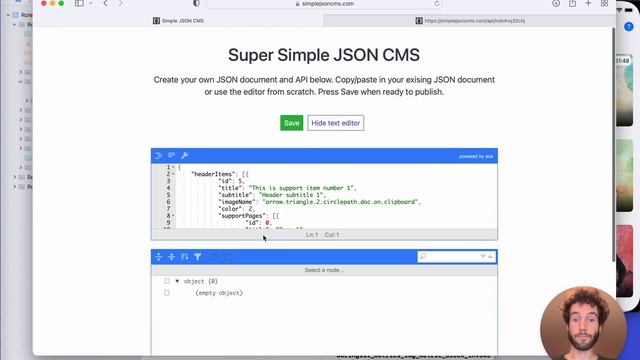Open the action menu square beside (empty object)

pyautogui.click(x=167, y=293)
